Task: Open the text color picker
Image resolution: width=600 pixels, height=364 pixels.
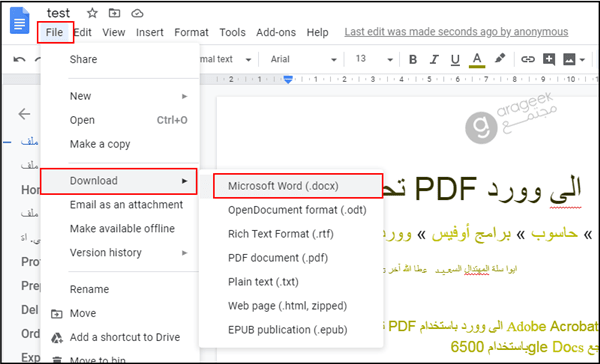Action: [477, 60]
